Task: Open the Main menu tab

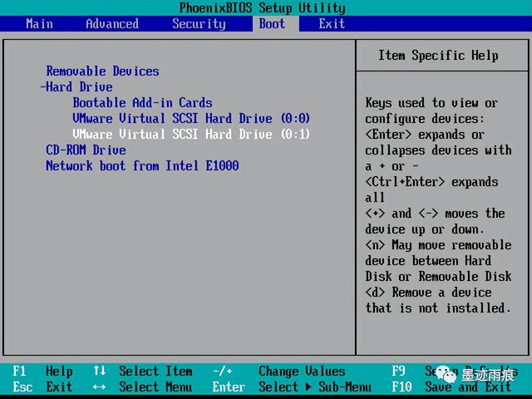Action: tap(39, 24)
